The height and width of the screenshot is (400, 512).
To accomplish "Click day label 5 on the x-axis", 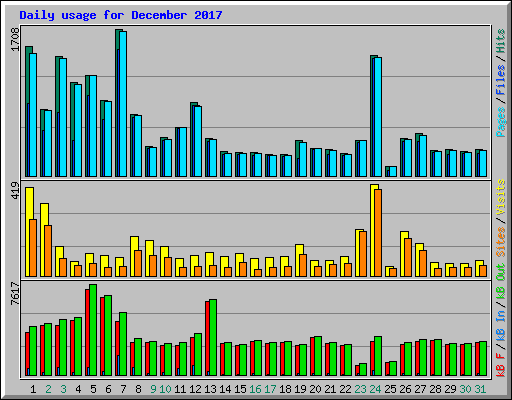I will click(x=93, y=389).
